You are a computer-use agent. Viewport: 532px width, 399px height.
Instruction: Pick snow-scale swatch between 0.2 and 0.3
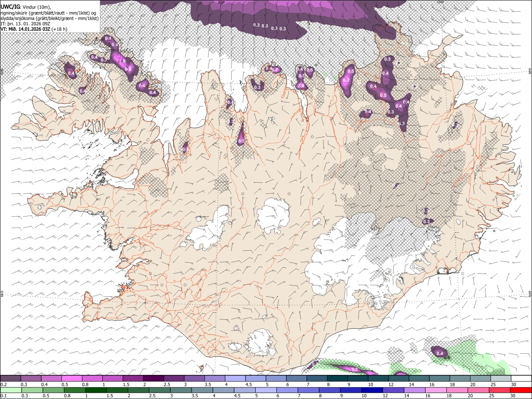[11, 378]
